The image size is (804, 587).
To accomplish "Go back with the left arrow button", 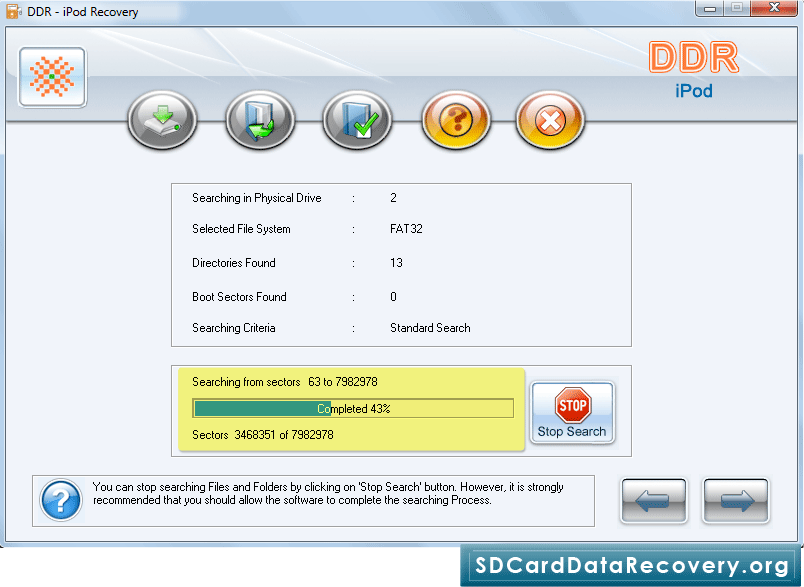I will click(654, 500).
